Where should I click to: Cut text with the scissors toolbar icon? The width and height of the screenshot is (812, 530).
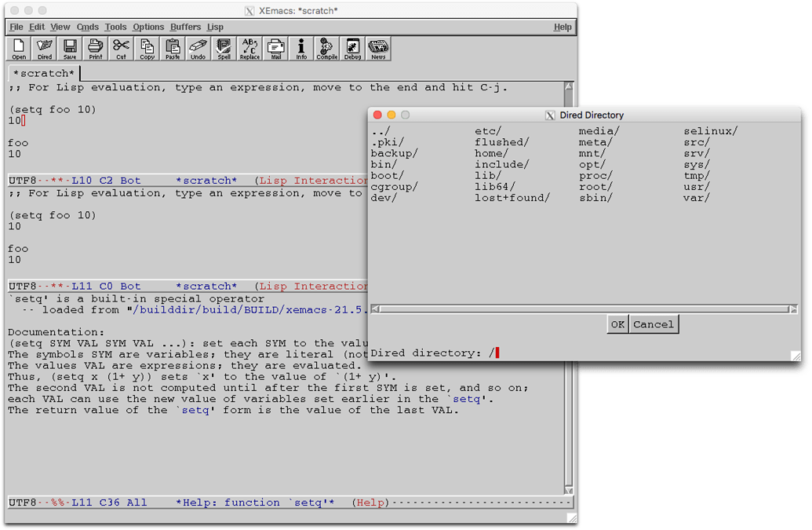pos(121,48)
